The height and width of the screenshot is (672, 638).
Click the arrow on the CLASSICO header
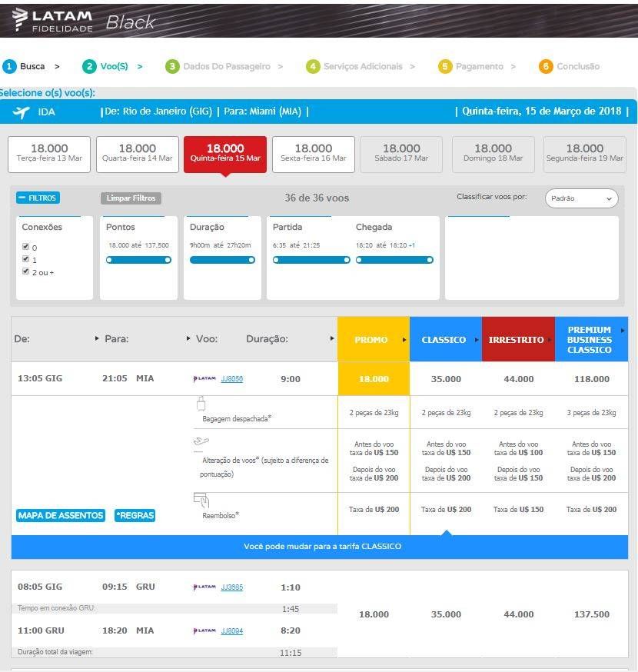[477, 340]
